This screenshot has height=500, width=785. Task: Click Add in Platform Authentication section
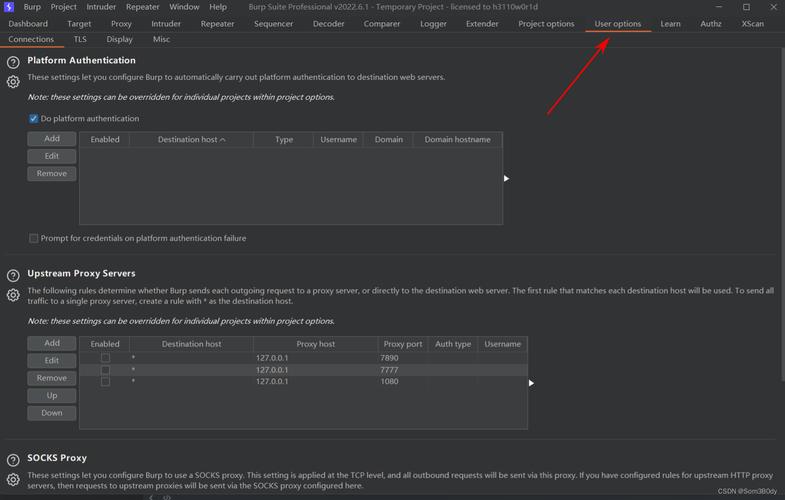(52, 139)
